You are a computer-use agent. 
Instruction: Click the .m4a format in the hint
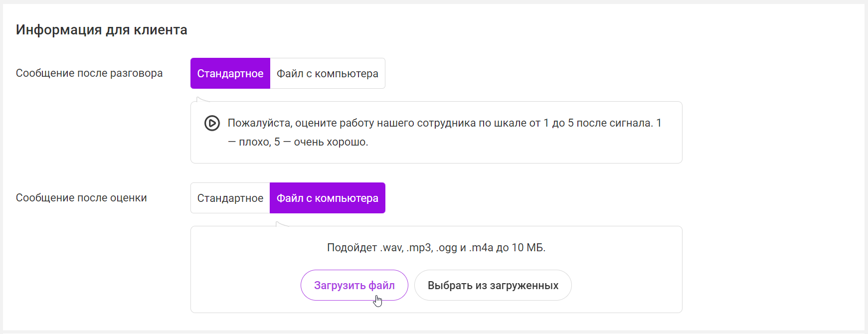[481, 248]
